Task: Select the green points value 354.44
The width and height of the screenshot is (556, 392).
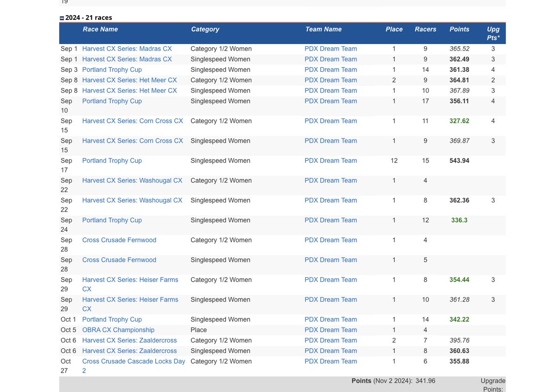Action: pyautogui.click(x=460, y=280)
